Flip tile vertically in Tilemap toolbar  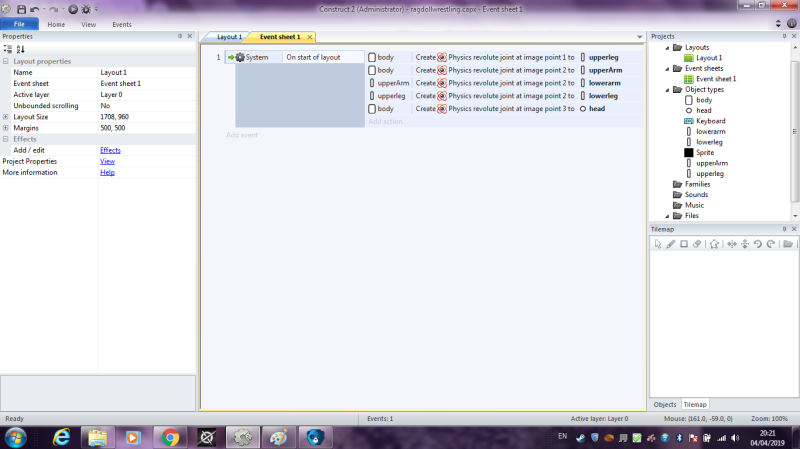pyautogui.click(x=745, y=244)
